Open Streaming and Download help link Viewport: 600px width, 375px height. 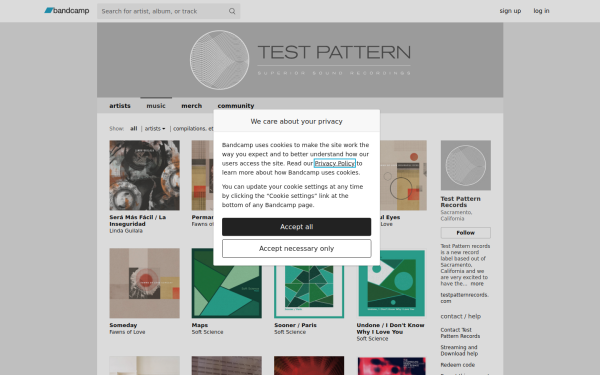tap(459, 351)
